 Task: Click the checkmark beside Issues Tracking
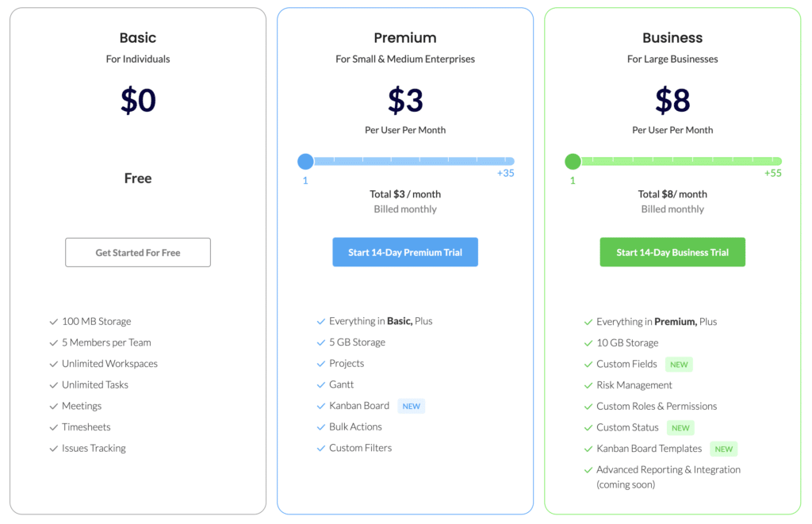54,449
